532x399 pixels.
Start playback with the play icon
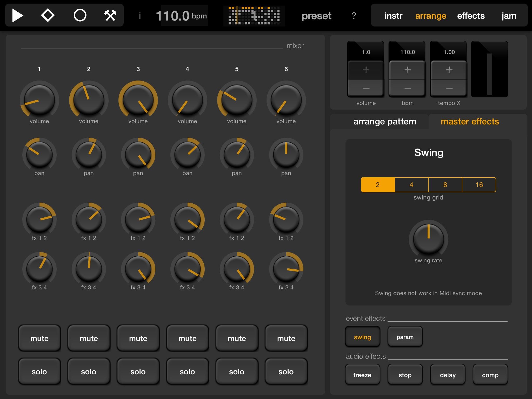click(18, 15)
